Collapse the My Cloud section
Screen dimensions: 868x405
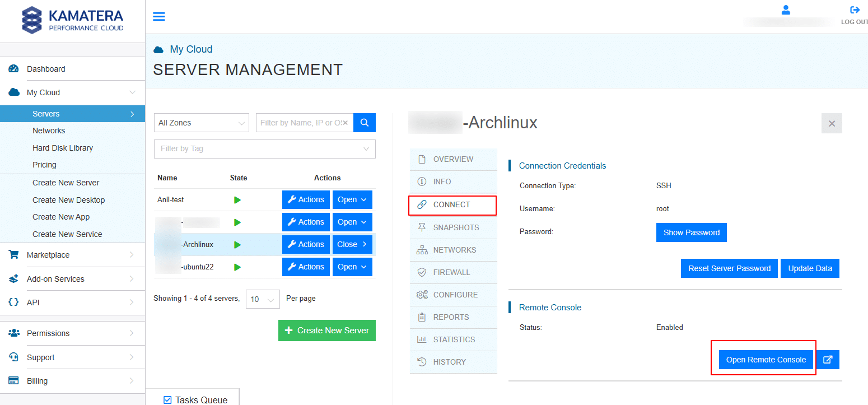pos(132,92)
